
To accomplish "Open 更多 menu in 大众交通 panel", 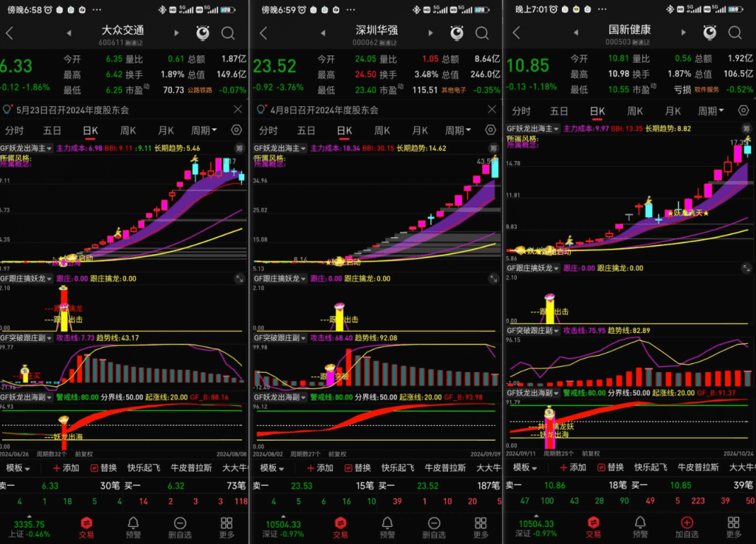I will pos(227,527).
